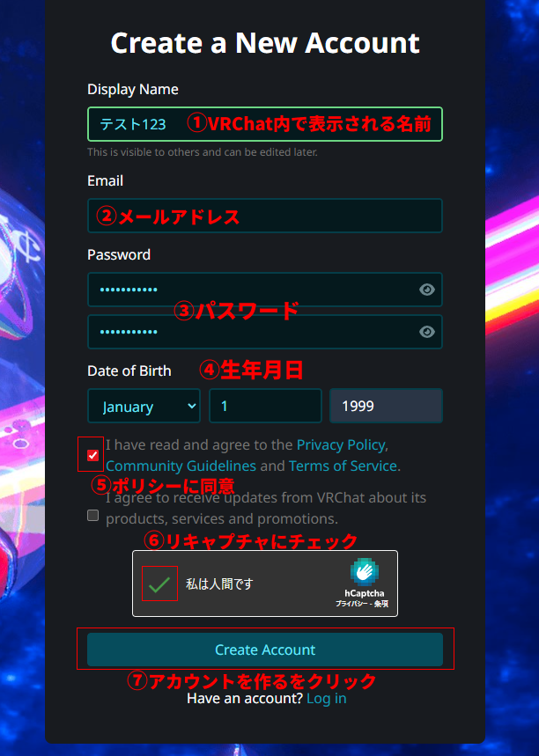Screen dimensions: 539x756
Task: Focus the Email input field
Action: [265, 216]
